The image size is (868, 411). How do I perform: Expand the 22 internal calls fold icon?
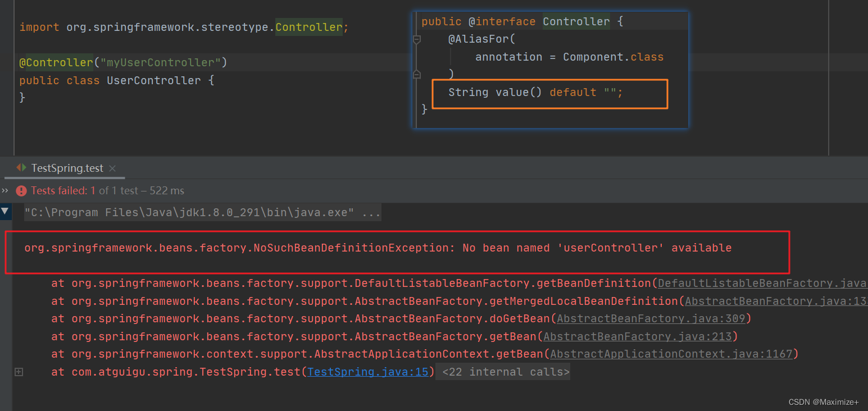point(19,372)
